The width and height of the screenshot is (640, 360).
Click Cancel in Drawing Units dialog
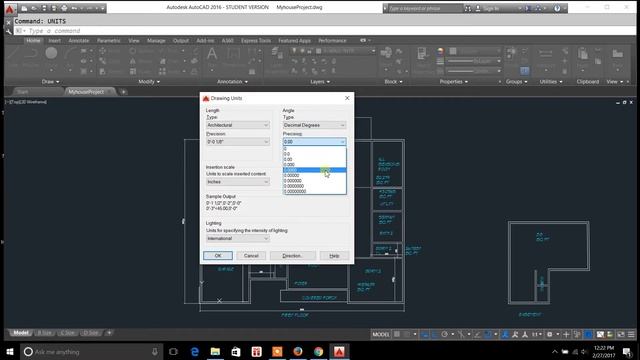click(x=251, y=256)
